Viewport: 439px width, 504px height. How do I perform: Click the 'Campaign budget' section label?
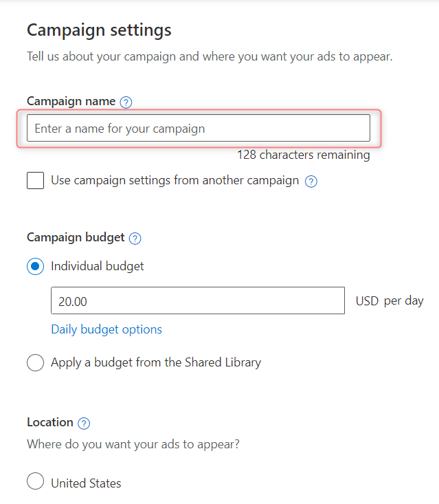point(76,237)
